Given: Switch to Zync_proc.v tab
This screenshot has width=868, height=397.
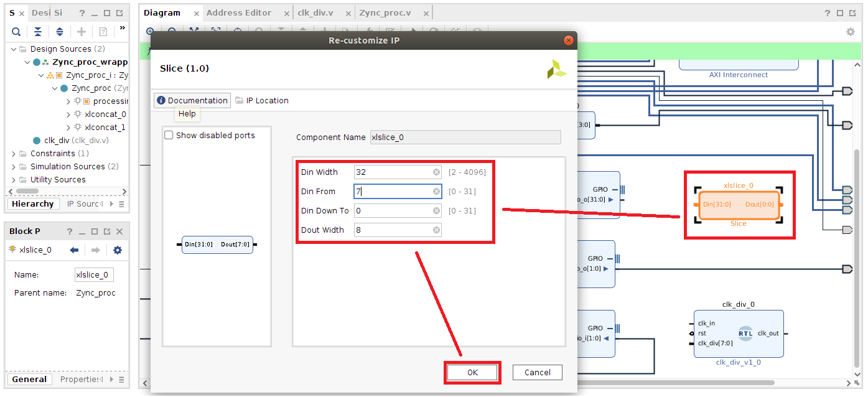Looking at the screenshot, I should pos(385,13).
